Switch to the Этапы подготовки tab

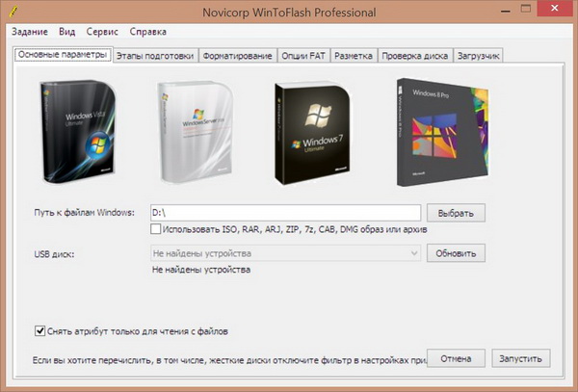[x=155, y=56]
